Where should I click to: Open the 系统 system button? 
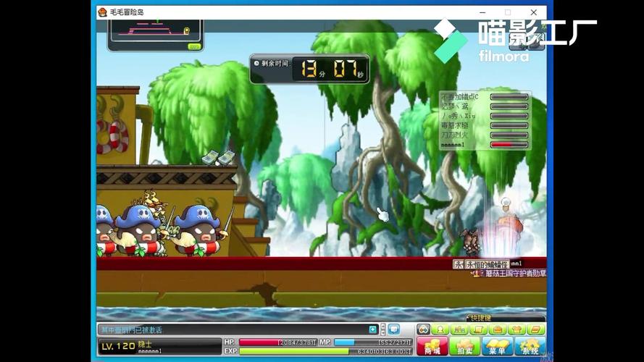[x=530, y=346]
